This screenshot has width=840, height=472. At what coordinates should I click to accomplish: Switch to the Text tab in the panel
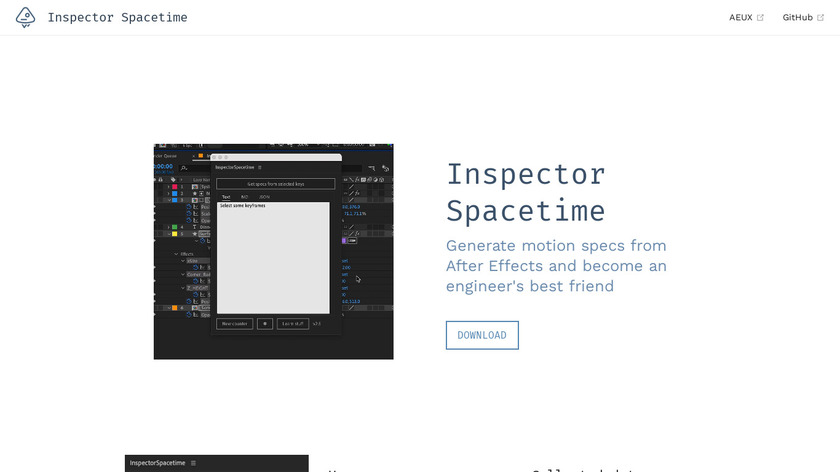226,197
